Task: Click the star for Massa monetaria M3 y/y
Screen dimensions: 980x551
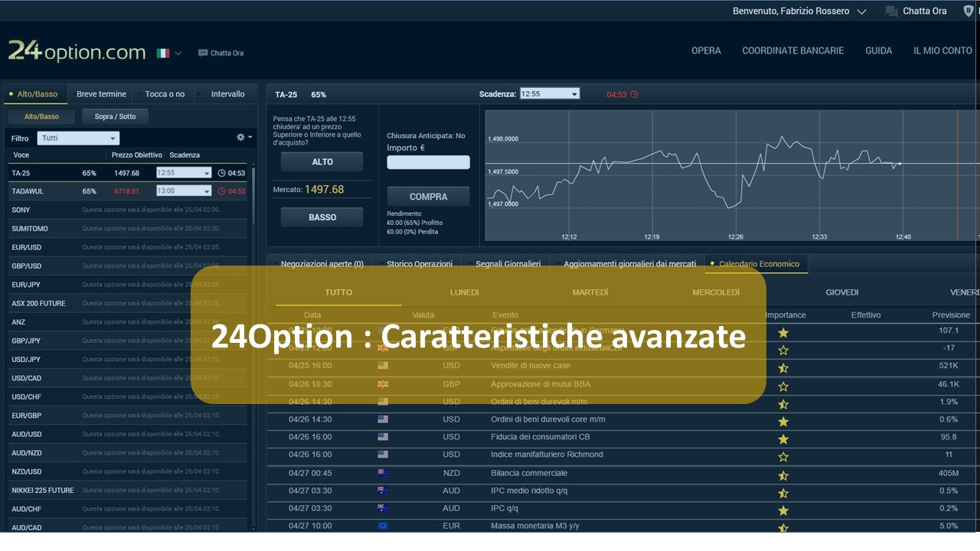Action: coord(783,528)
